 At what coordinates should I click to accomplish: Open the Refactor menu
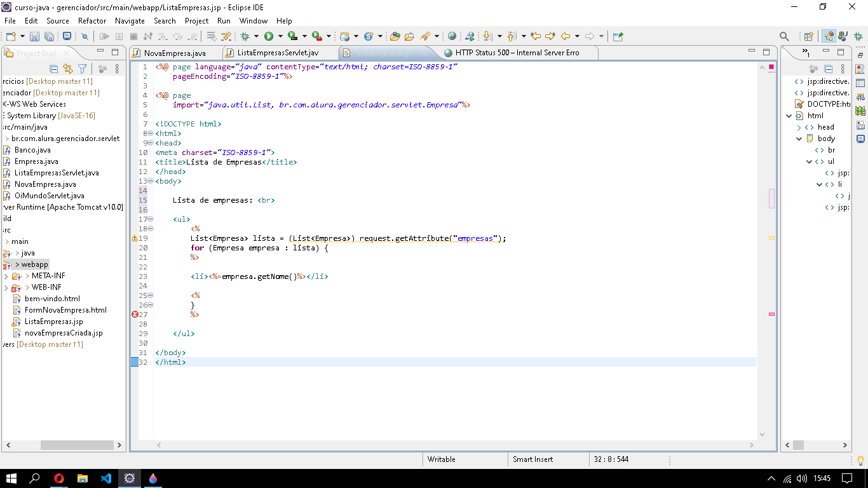92,21
